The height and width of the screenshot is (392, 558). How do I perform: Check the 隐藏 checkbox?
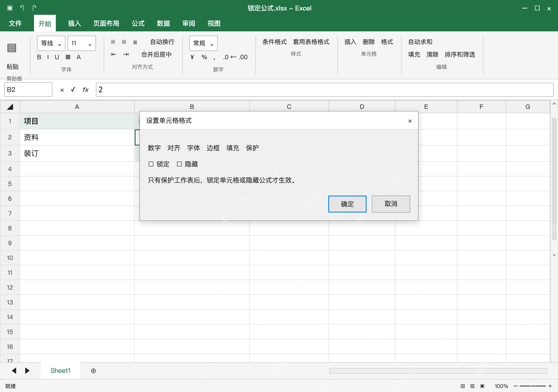click(179, 164)
